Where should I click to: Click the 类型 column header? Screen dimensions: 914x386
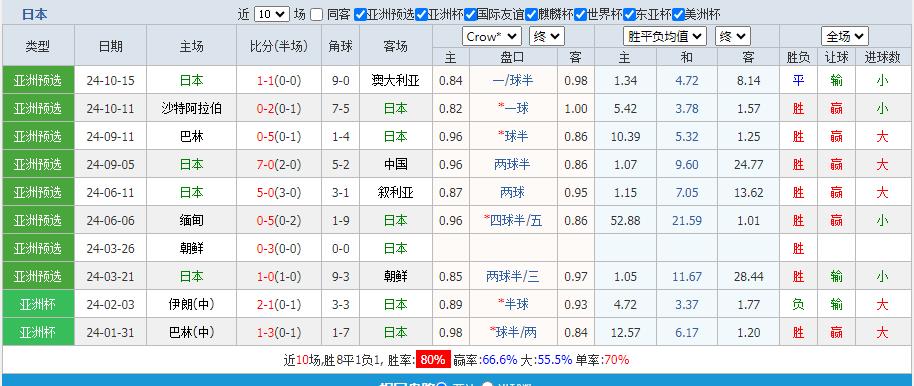38,46
